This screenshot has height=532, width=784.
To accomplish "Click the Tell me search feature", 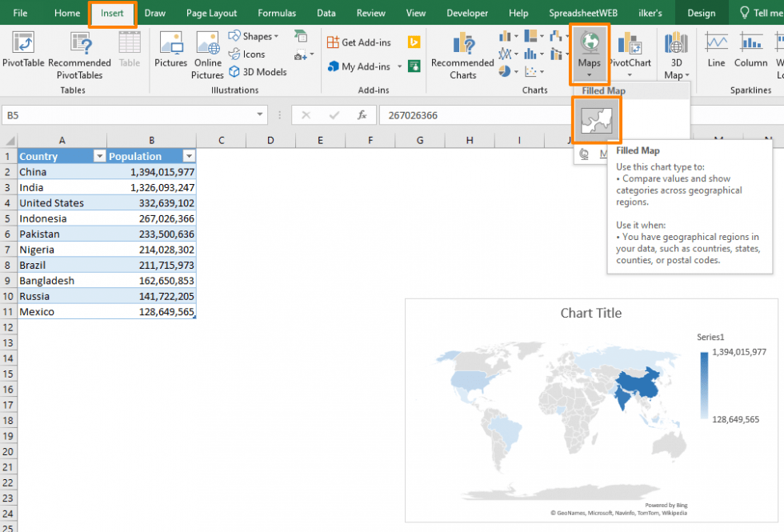I will [760, 13].
